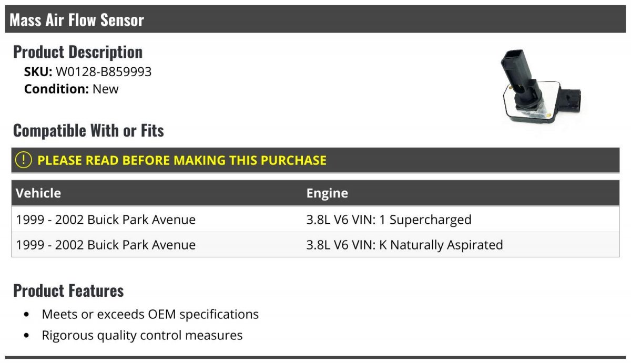Click the Compatible With or Fits heading
The image size is (631, 364).
click(88, 130)
